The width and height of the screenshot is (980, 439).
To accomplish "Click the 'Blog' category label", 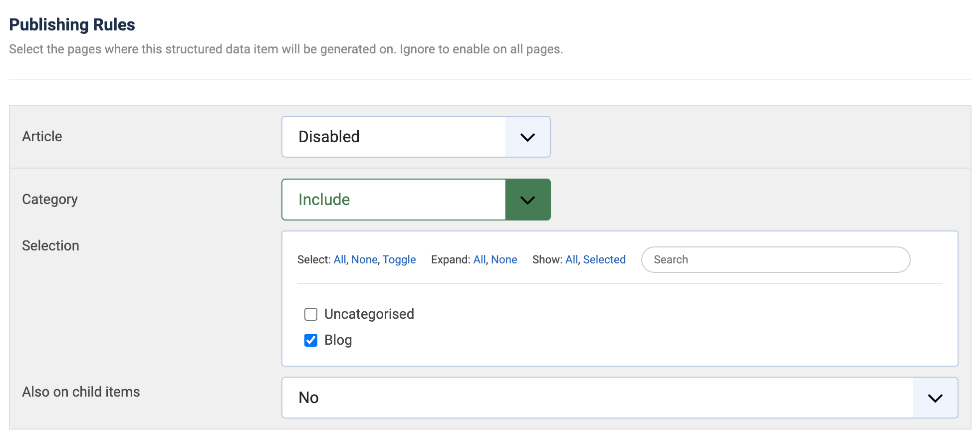I will pos(338,340).
